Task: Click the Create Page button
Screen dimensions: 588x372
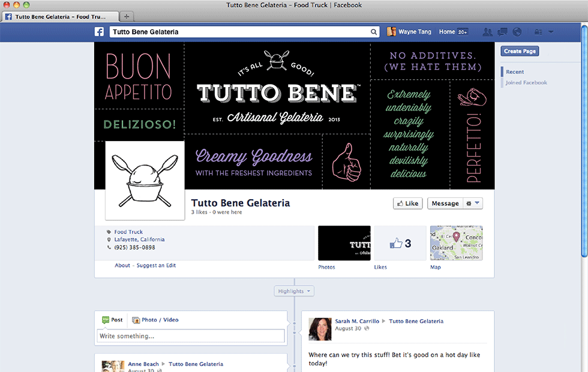Action: [x=520, y=51]
